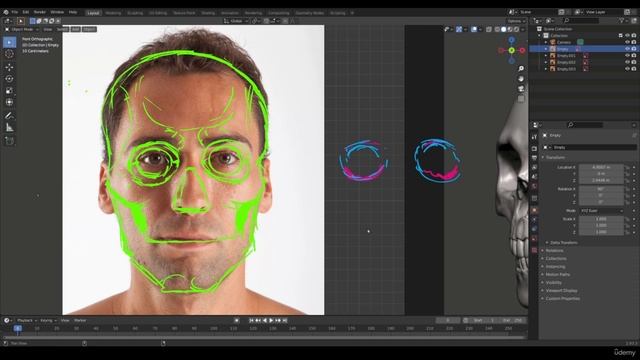Expand Camera in the outliner

[x=546, y=42]
